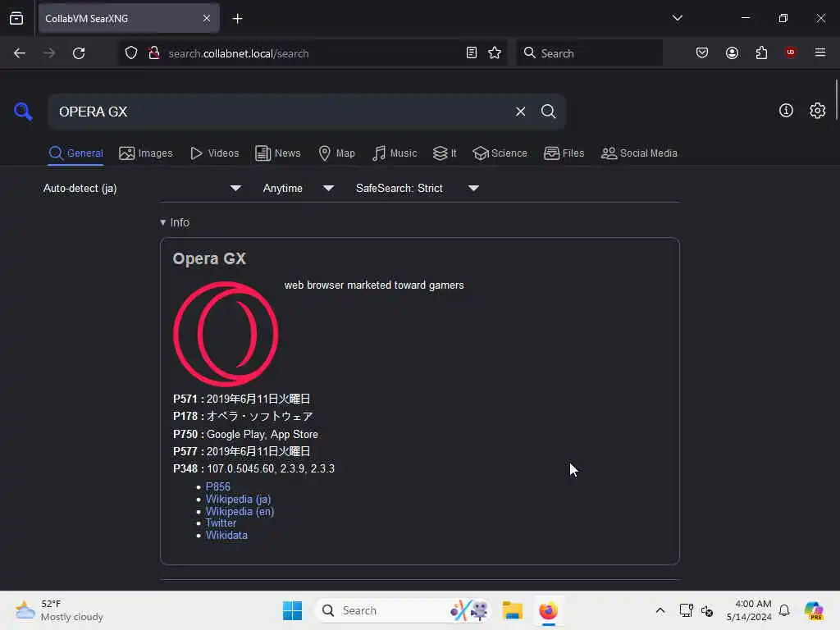The width and height of the screenshot is (840, 630).
Task: Switch to the Map category
Action: tap(336, 153)
